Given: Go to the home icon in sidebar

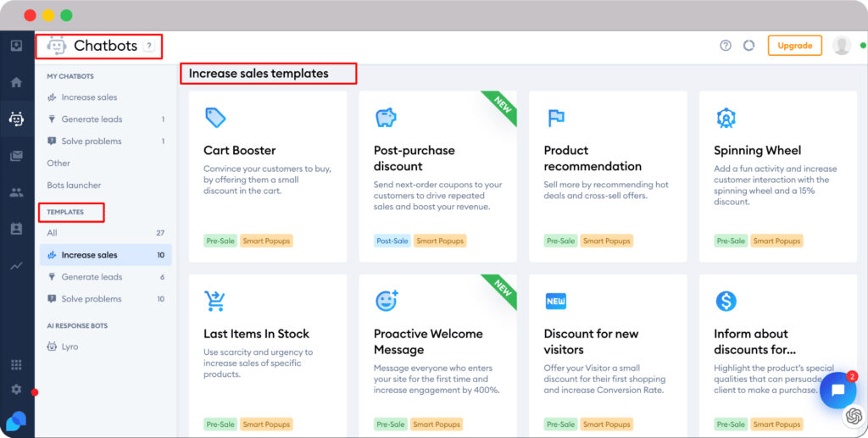Looking at the screenshot, I should point(16,82).
